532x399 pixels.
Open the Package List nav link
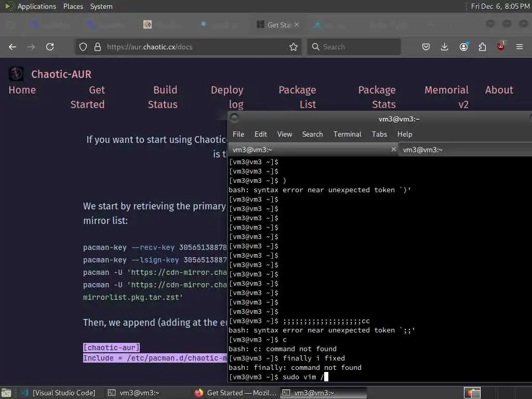pyautogui.click(x=297, y=97)
